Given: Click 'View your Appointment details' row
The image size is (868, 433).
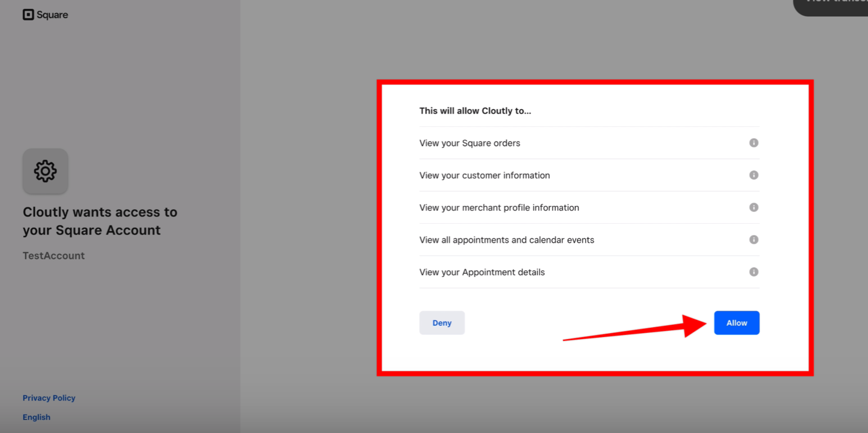Looking at the screenshot, I should pos(482,272).
